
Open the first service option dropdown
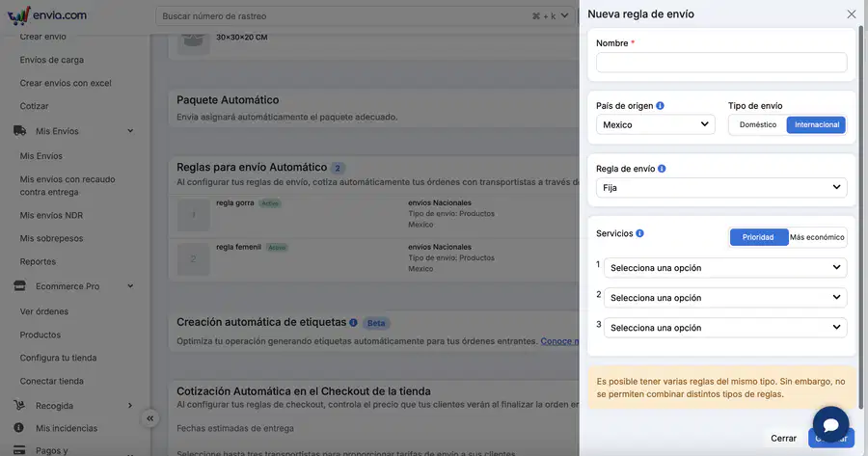[x=725, y=268]
